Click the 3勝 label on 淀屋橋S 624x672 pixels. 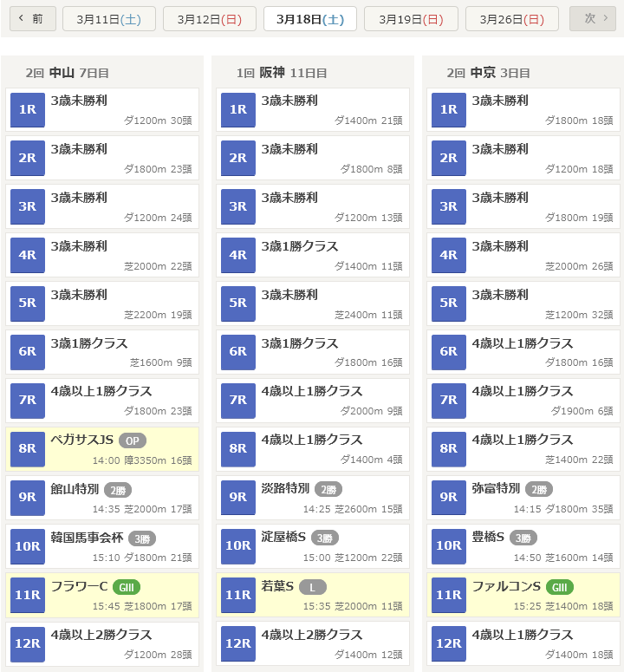pos(325,538)
